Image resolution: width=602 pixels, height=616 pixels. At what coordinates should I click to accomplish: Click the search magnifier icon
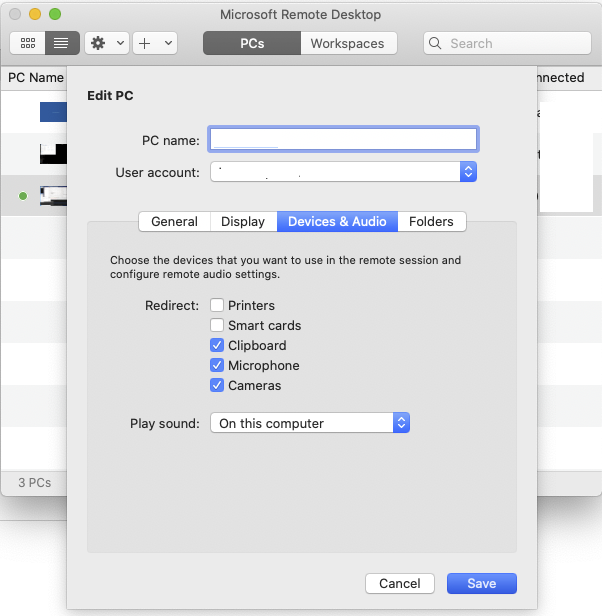435,43
